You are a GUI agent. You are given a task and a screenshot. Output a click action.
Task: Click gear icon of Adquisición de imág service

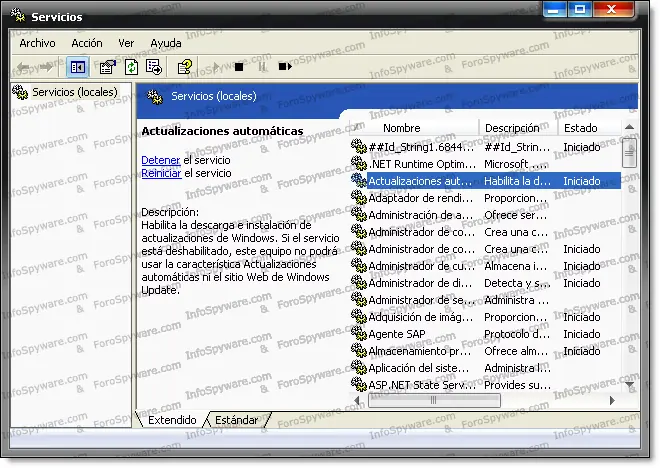(x=359, y=316)
